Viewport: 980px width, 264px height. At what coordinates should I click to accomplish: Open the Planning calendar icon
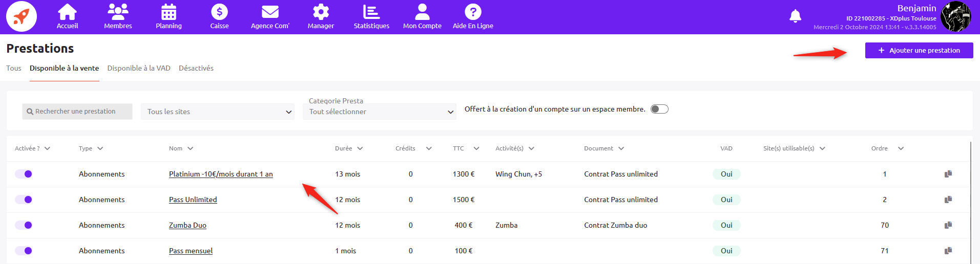[169, 12]
